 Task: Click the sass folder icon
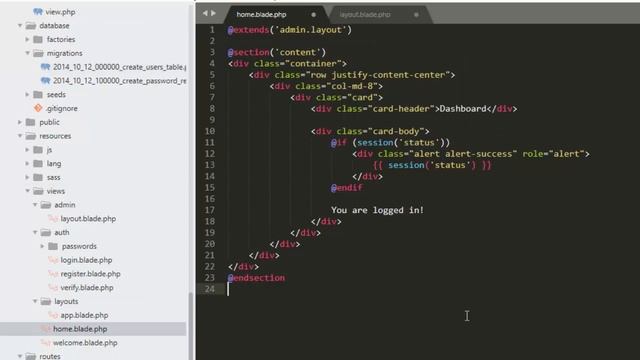[x=38, y=177]
